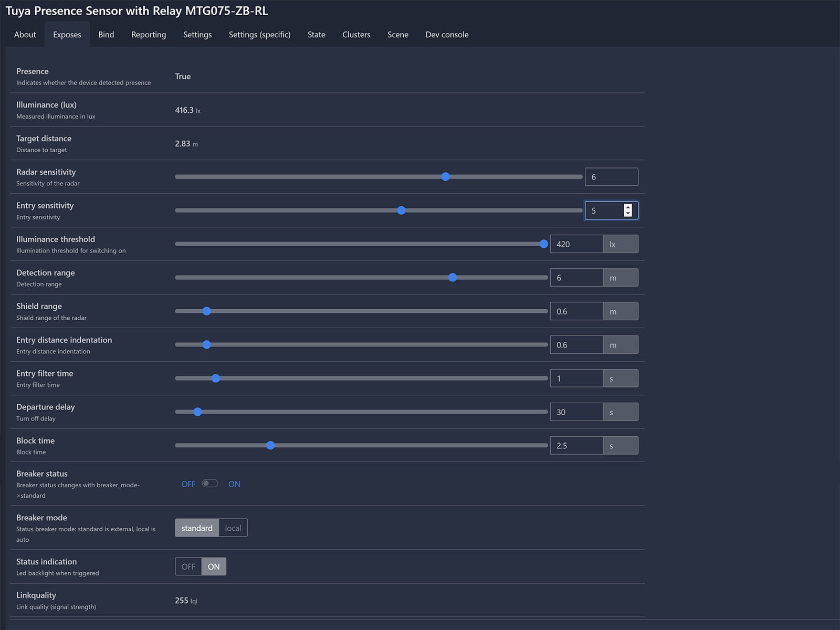Focus the Entry filter time value field
Viewport: 840px width, 630px height.
576,379
